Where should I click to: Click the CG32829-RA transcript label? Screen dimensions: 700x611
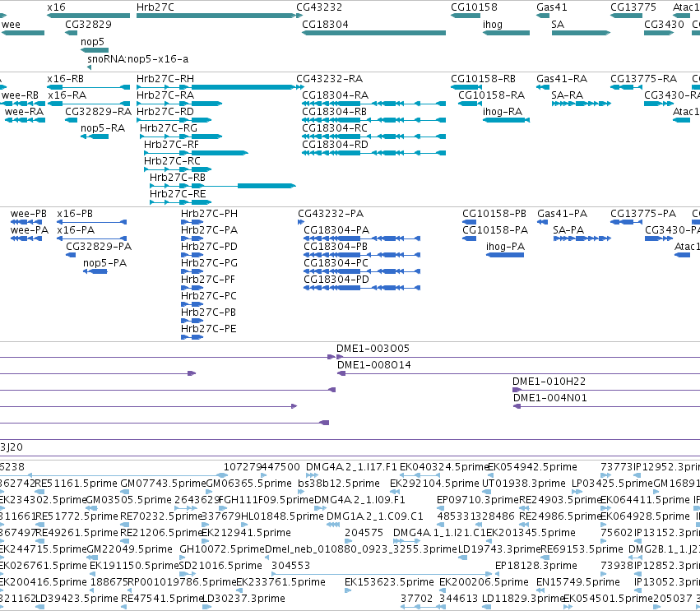tap(98, 112)
